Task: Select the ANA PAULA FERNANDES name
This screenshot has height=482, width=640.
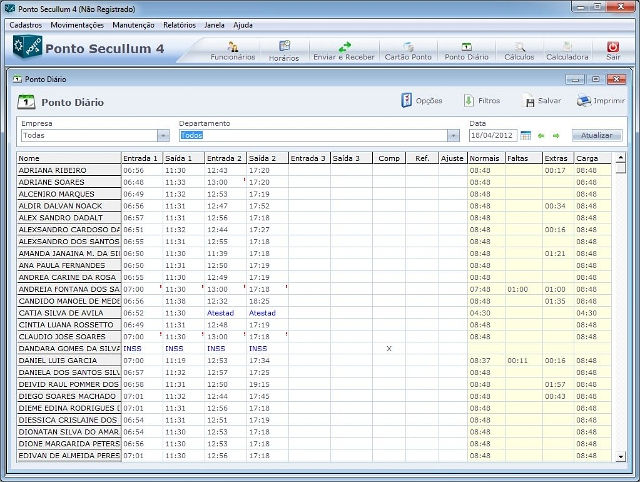Action: pyautogui.click(x=69, y=265)
